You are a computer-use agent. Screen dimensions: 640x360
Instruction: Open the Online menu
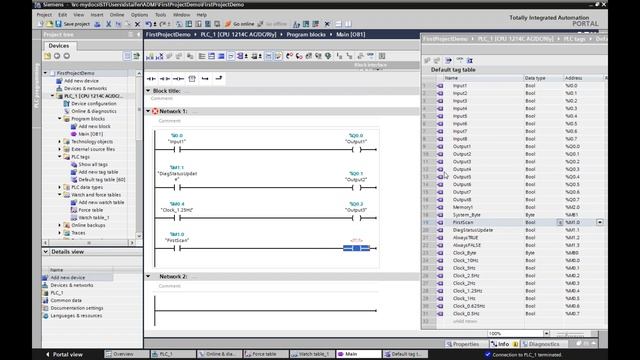point(117,15)
